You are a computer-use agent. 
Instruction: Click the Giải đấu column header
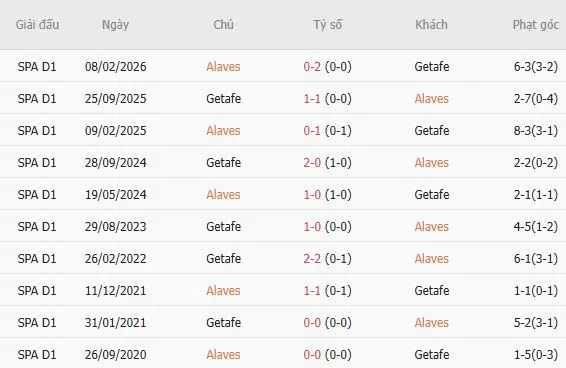[x=37, y=25]
